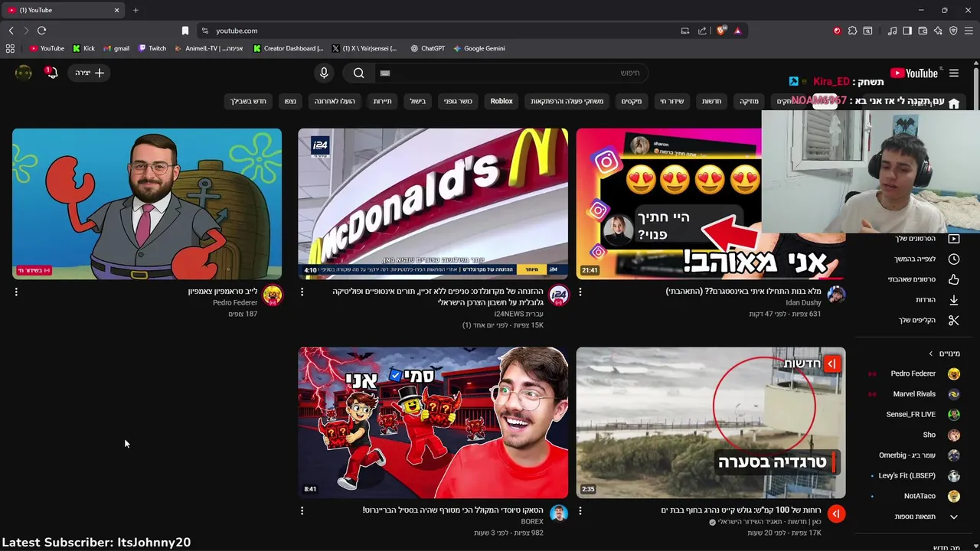This screenshot has height=551, width=980.
Task: Open the account avatar menu
Action: pyautogui.click(x=24, y=73)
